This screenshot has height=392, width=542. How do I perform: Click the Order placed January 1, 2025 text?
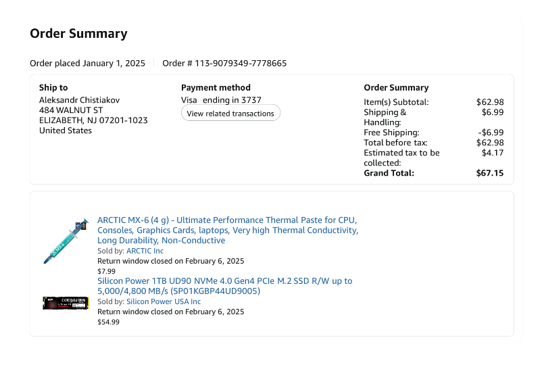click(x=87, y=64)
